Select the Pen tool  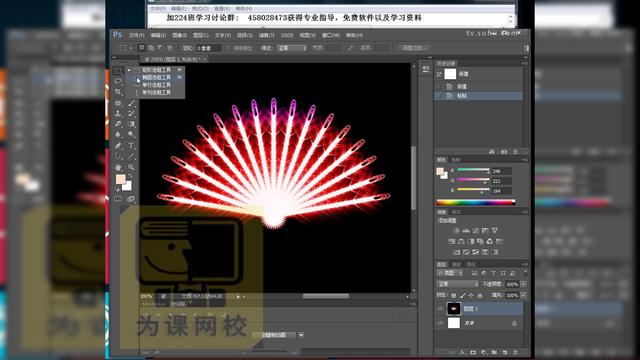coord(118,145)
